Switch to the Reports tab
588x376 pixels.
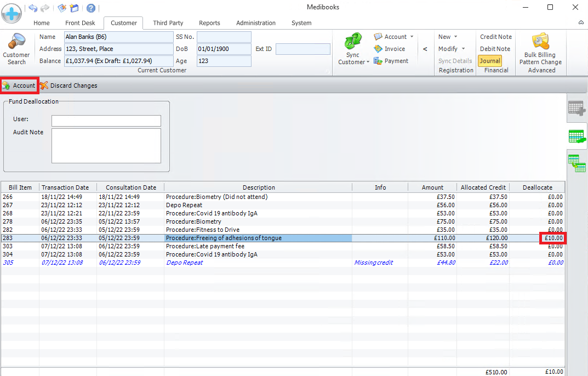(209, 23)
